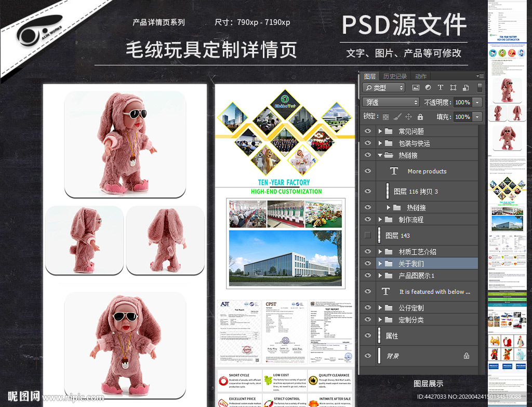Image resolution: width=532 pixels, height=407 pixels.
Task: Open the Layers panel flyout menu
Action: tap(480, 76)
